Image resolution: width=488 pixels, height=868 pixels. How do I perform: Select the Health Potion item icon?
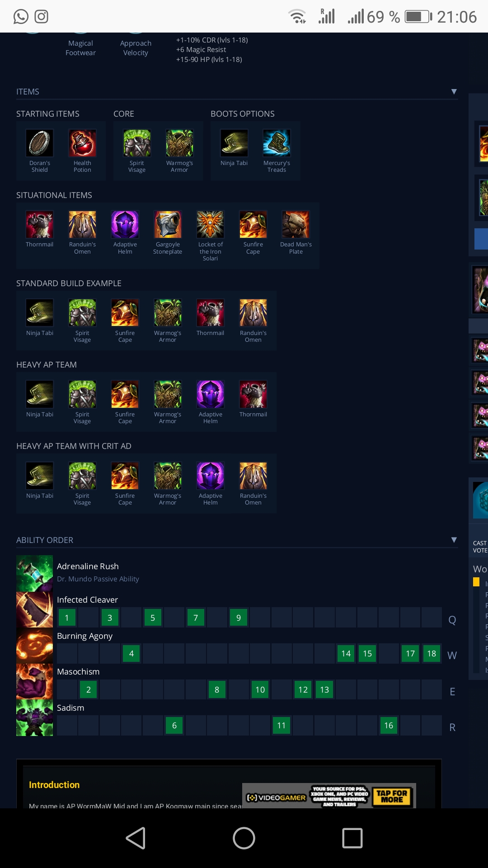point(82,143)
